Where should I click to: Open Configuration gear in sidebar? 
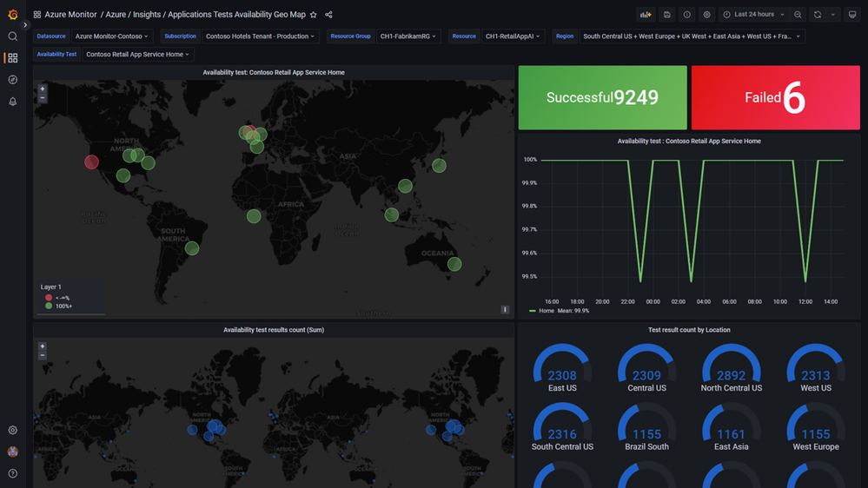click(13, 430)
